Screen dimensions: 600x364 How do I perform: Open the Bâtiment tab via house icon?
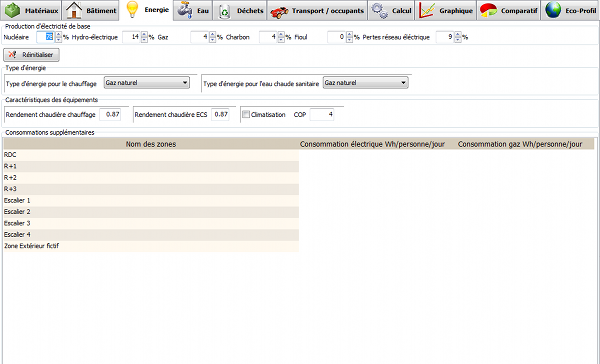click(x=74, y=10)
